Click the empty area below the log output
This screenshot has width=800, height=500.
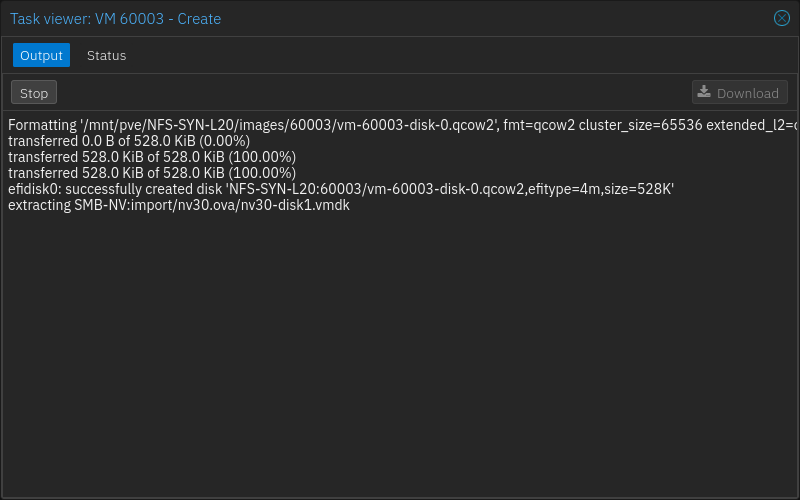point(400,350)
